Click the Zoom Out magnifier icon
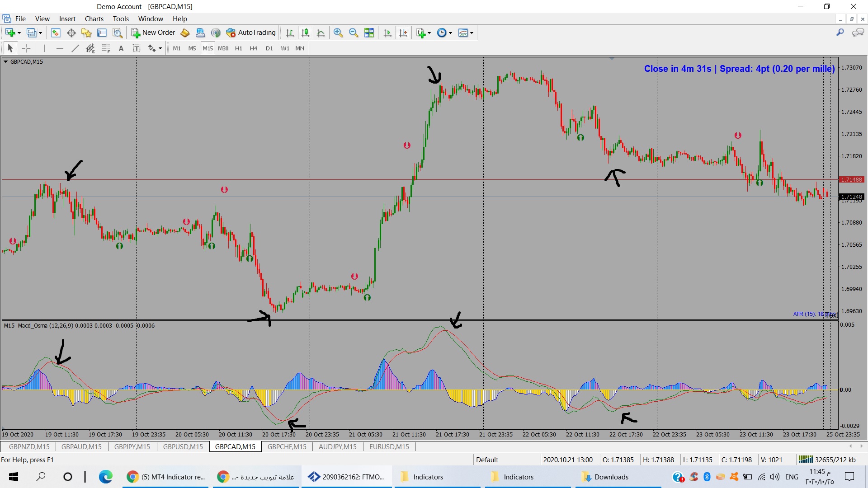Viewport: 868px width, 488px height. 354,33
